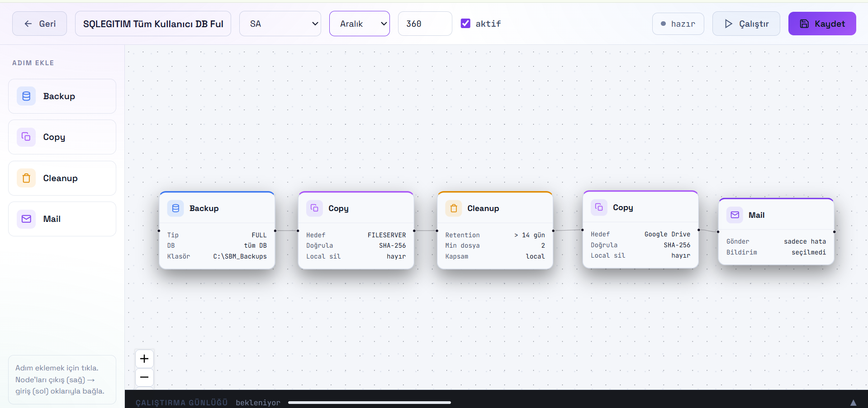Click the hazır status indicator
The width and height of the screenshot is (868, 408).
[x=678, y=24]
